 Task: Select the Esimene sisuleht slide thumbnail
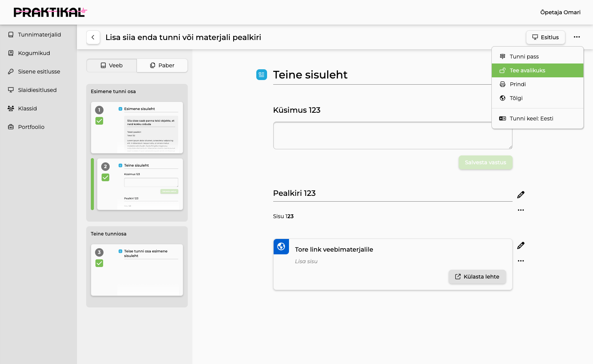click(x=137, y=128)
